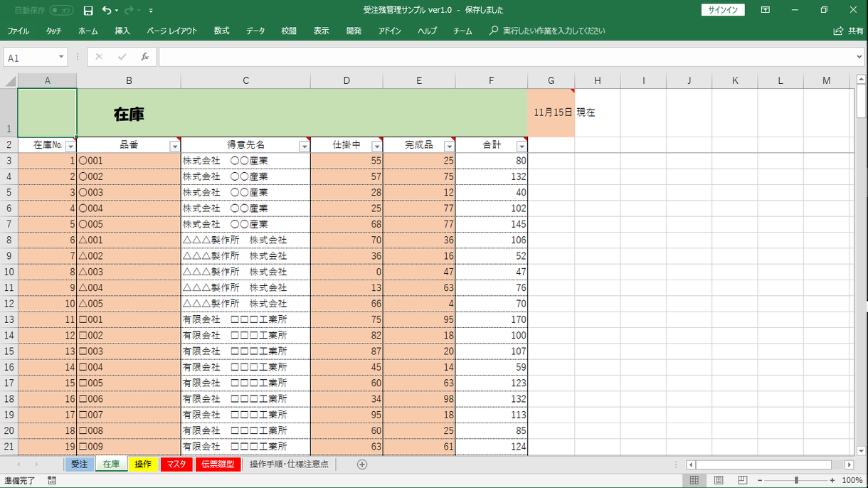Image resolution: width=868 pixels, height=488 pixels.
Task: Click the macro recording status bar icon
Action: pyautogui.click(x=52, y=481)
